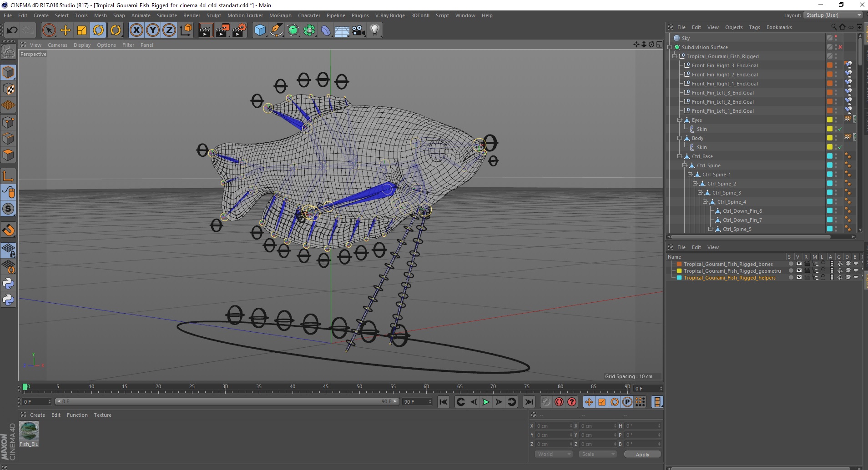The image size is (868, 470).
Task: Open spline pen tool
Action: point(277,30)
